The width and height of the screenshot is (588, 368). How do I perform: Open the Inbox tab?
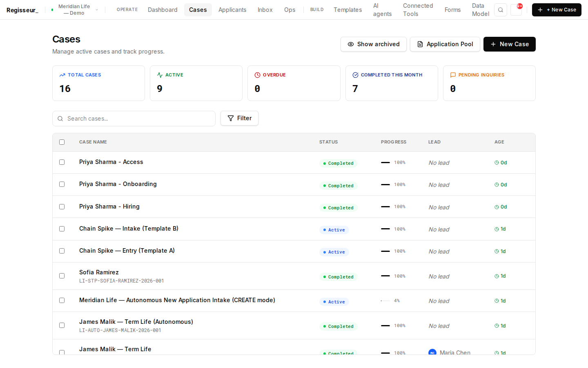pos(265,10)
